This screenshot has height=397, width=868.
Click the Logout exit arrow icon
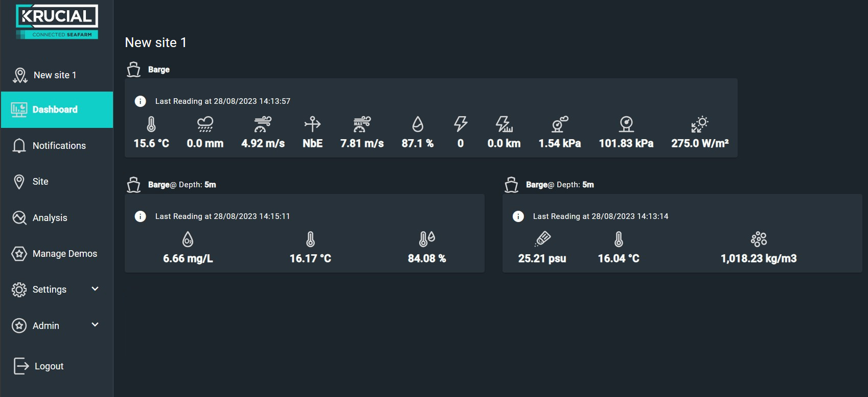click(x=21, y=366)
